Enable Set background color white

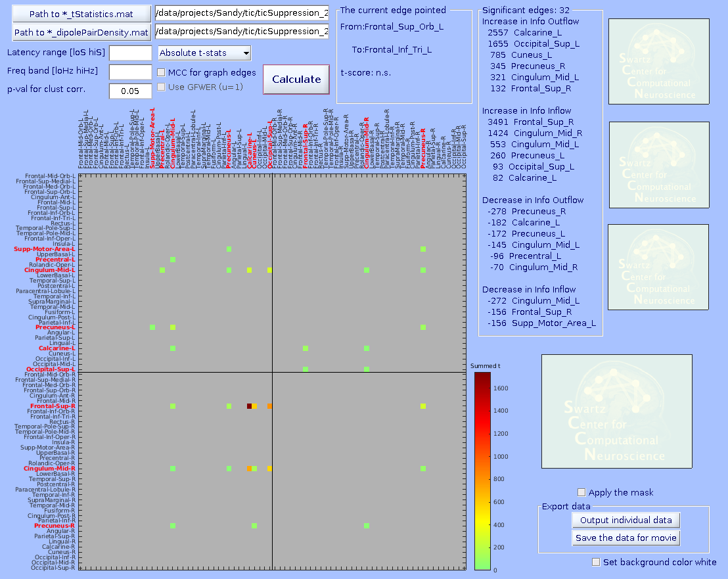click(x=596, y=562)
